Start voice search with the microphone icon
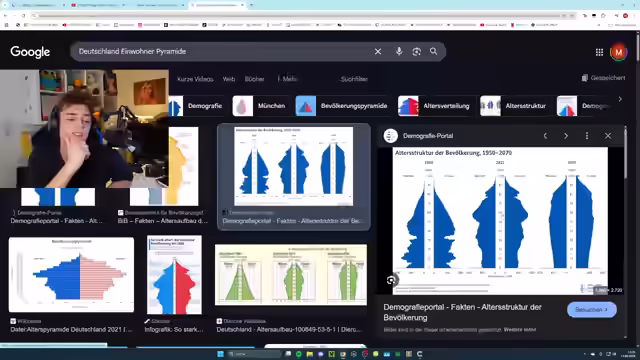Viewport: 640px width, 360px height. (399, 51)
